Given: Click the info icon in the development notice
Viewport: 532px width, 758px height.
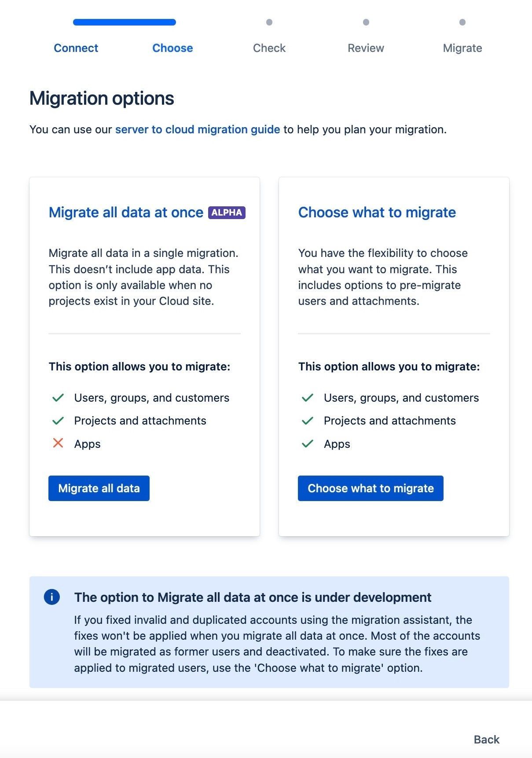Looking at the screenshot, I should pos(53,597).
